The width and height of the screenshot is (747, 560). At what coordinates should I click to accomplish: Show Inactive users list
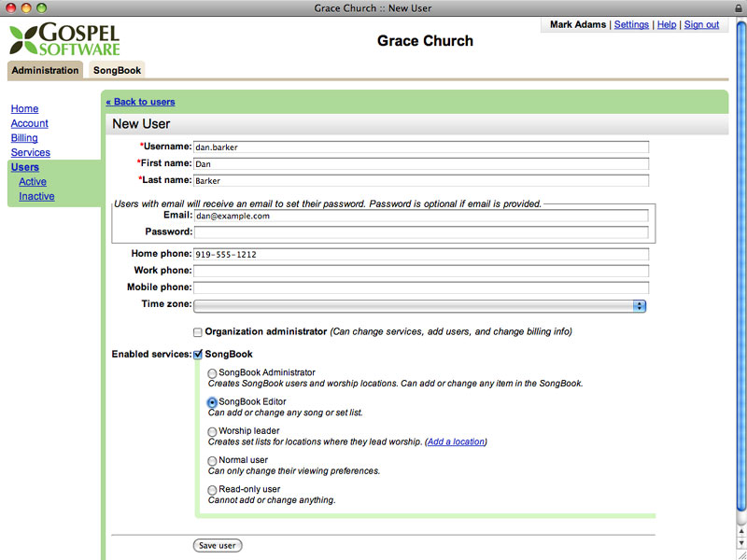36,196
